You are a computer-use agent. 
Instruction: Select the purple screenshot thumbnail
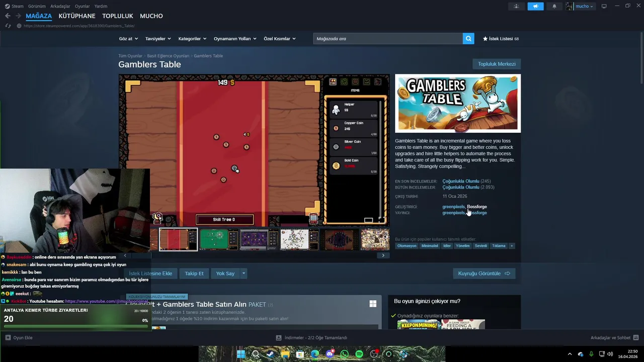pyautogui.click(x=259, y=239)
